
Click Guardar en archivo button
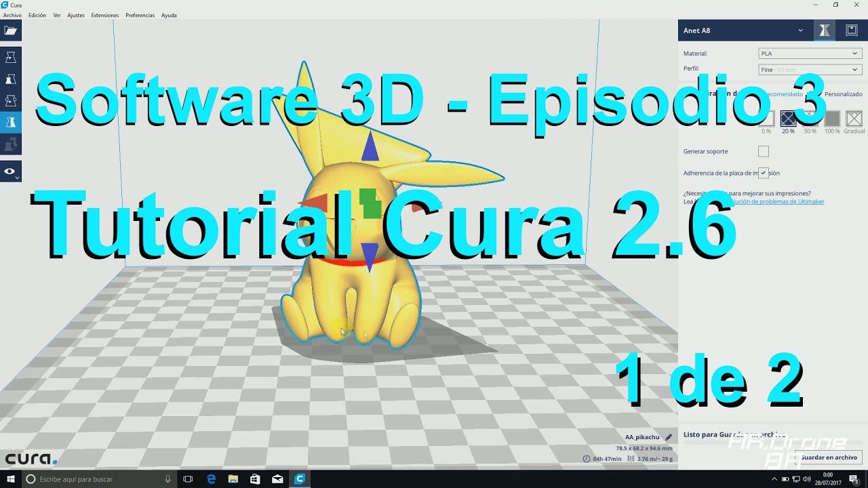[x=828, y=457]
